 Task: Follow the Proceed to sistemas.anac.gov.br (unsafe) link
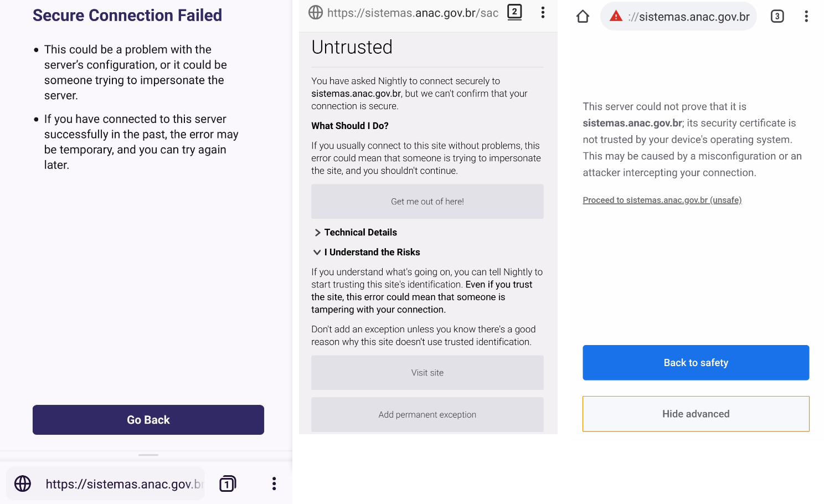662,199
